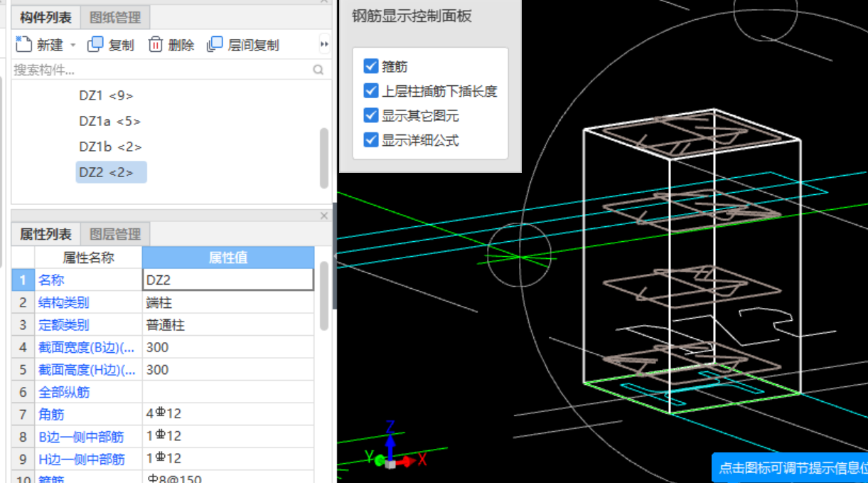Click the 定额类别 value 普通柱
868x483 pixels.
tap(228, 325)
